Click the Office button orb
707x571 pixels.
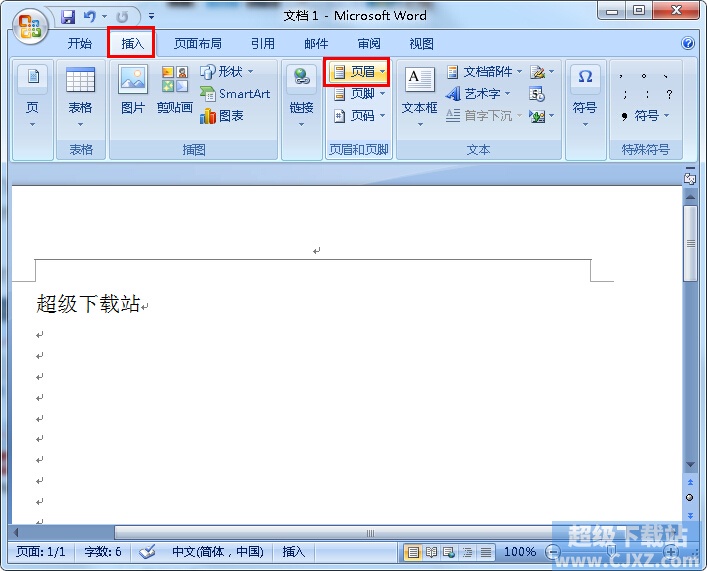tap(30, 26)
